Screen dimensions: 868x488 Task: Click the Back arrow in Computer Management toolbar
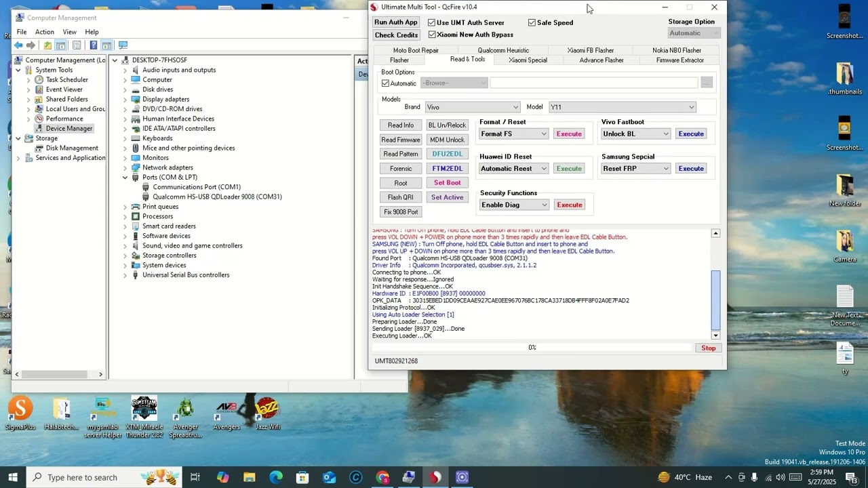[18, 45]
